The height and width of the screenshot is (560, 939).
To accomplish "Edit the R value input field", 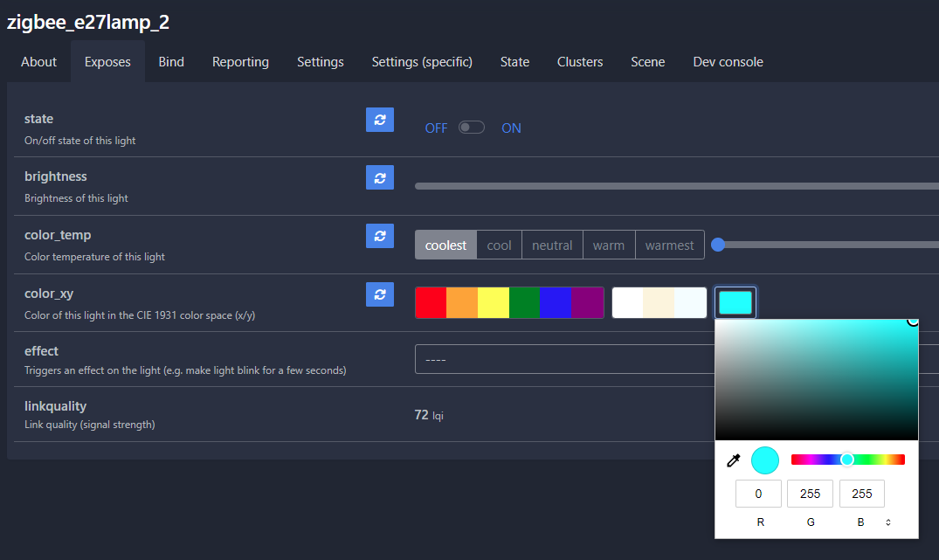I will [757, 494].
